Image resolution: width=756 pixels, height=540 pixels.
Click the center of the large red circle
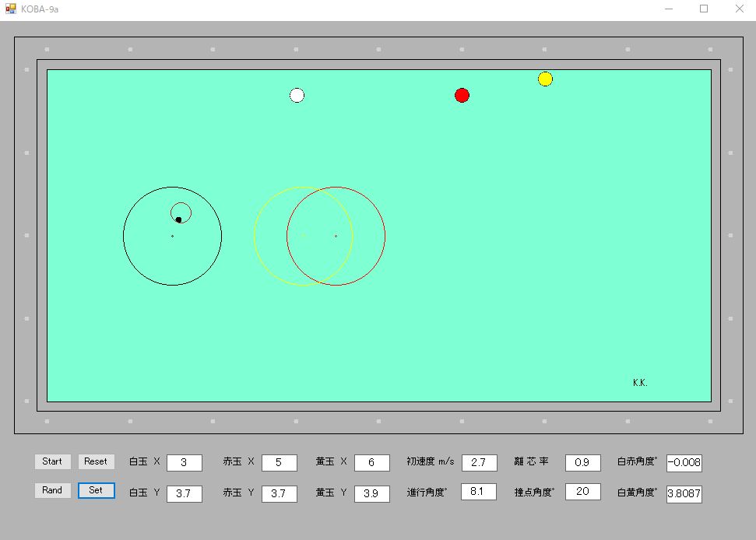tap(336, 236)
